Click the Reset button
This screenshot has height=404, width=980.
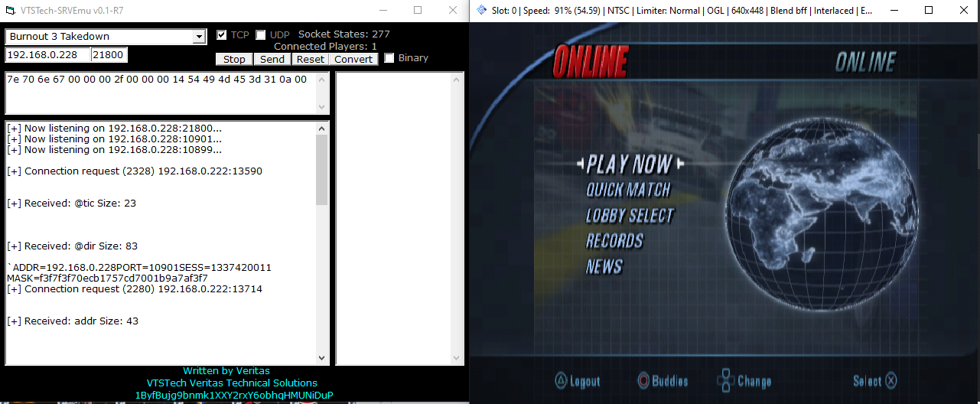(x=310, y=59)
